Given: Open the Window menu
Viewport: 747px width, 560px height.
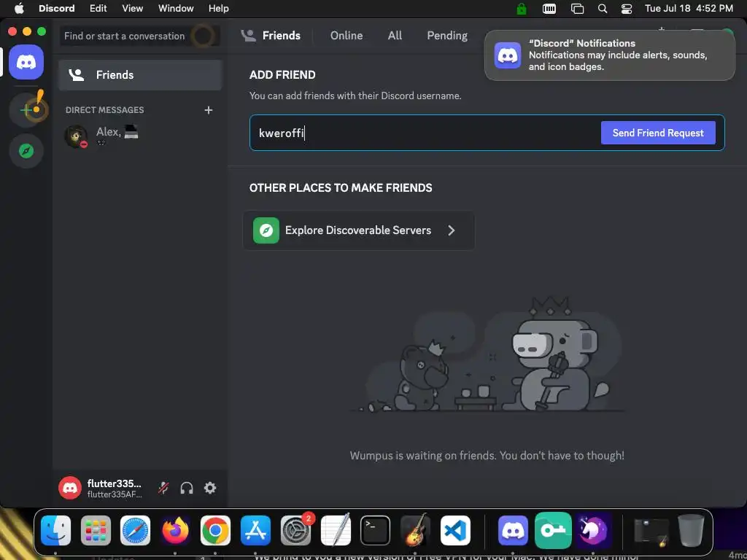Looking at the screenshot, I should (176, 8).
